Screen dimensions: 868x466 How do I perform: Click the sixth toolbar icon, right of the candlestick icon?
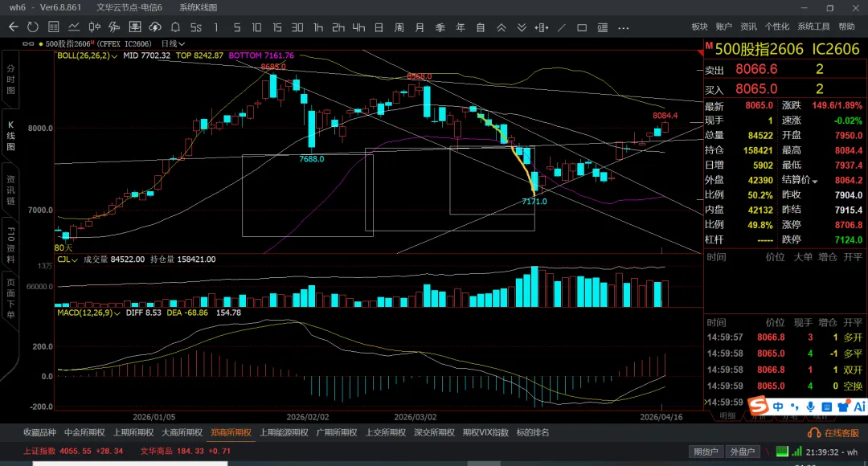tap(115, 27)
